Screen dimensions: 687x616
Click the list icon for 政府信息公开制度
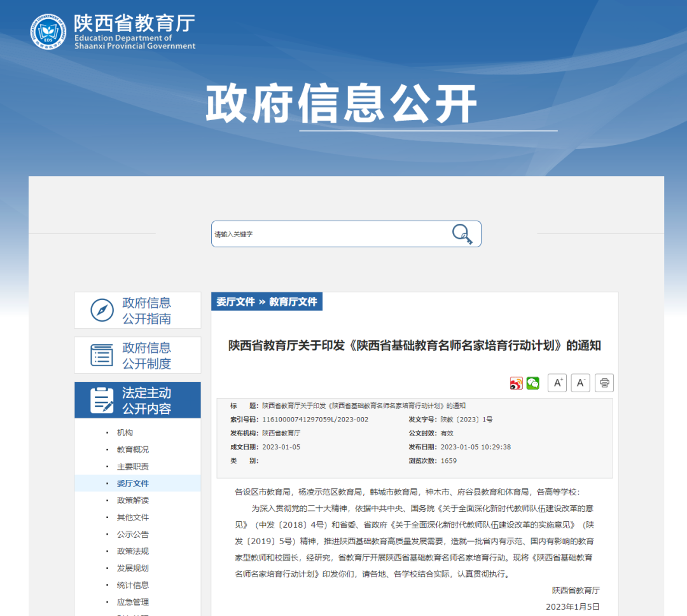[x=102, y=355]
